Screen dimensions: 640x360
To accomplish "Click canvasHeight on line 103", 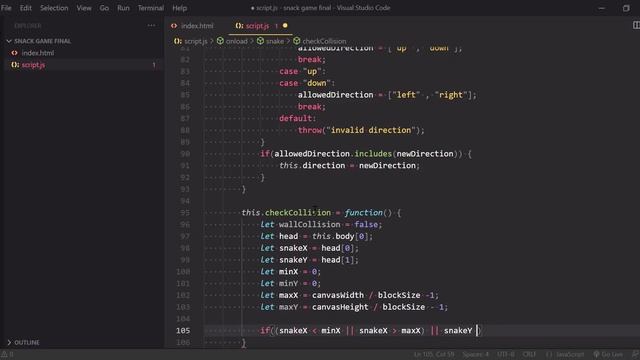I will click(x=340, y=307).
